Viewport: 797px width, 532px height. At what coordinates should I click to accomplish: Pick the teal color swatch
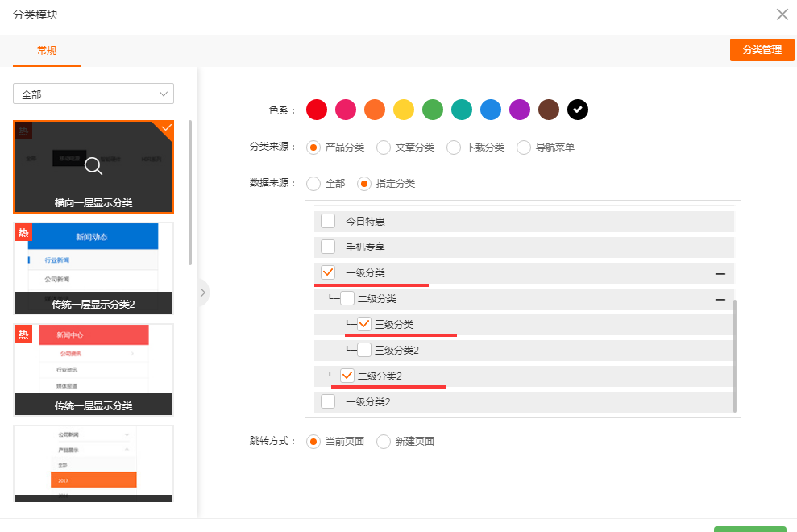tap(462, 110)
